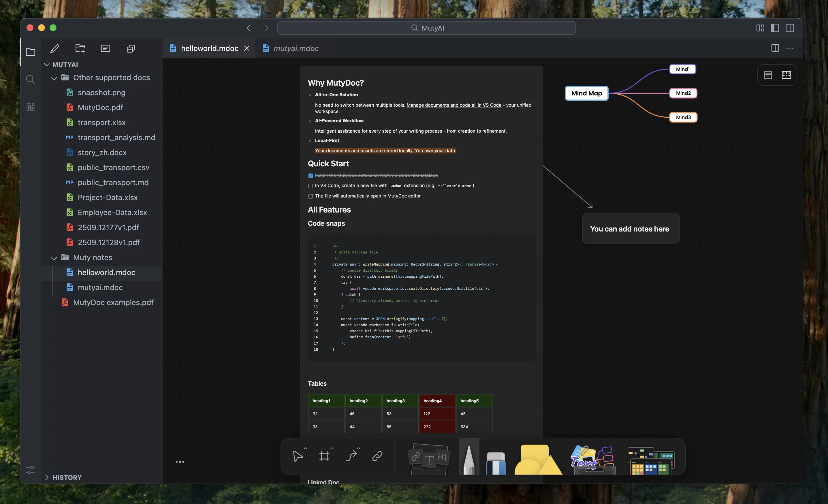Select the link tool in canvas toolbar

click(x=377, y=456)
